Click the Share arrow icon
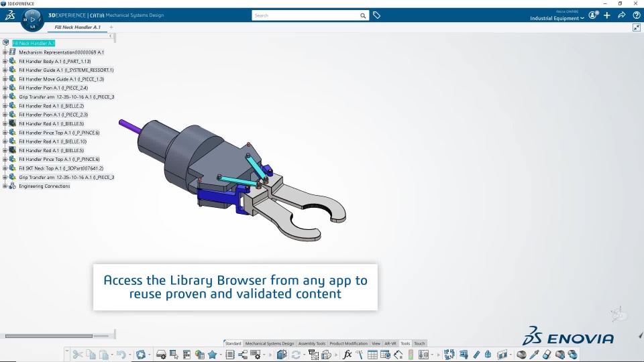This screenshot has width=644, height=362. pos(621,15)
